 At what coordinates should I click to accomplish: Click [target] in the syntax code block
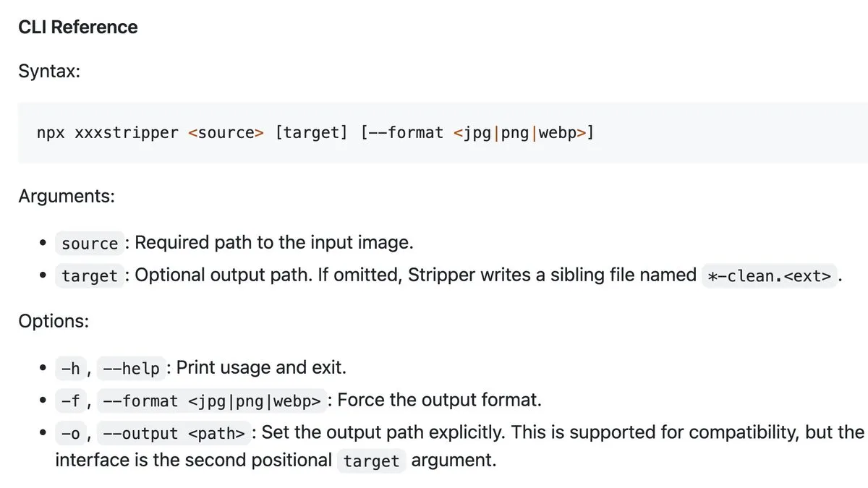click(x=312, y=133)
